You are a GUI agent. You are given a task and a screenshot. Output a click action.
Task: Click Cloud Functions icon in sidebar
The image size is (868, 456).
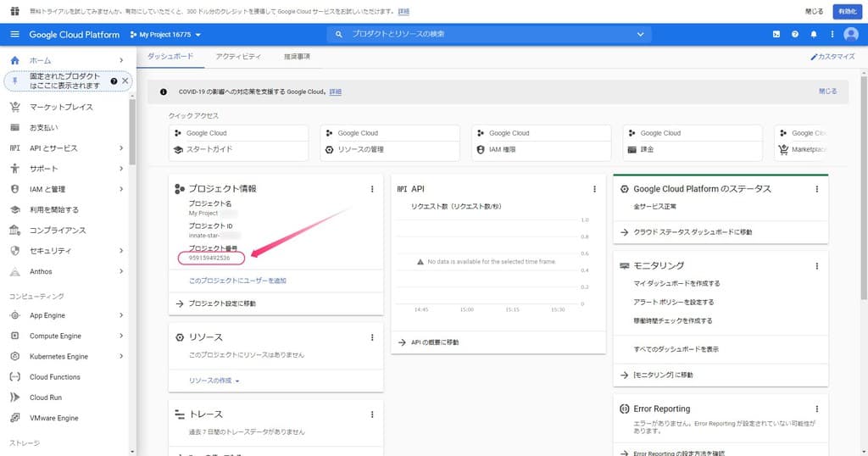coord(14,377)
